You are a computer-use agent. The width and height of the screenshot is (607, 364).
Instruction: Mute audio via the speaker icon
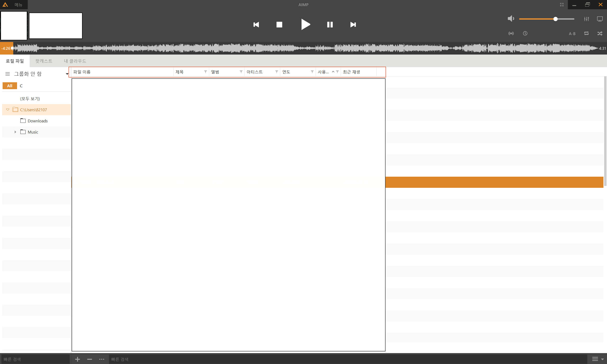tap(511, 19)
